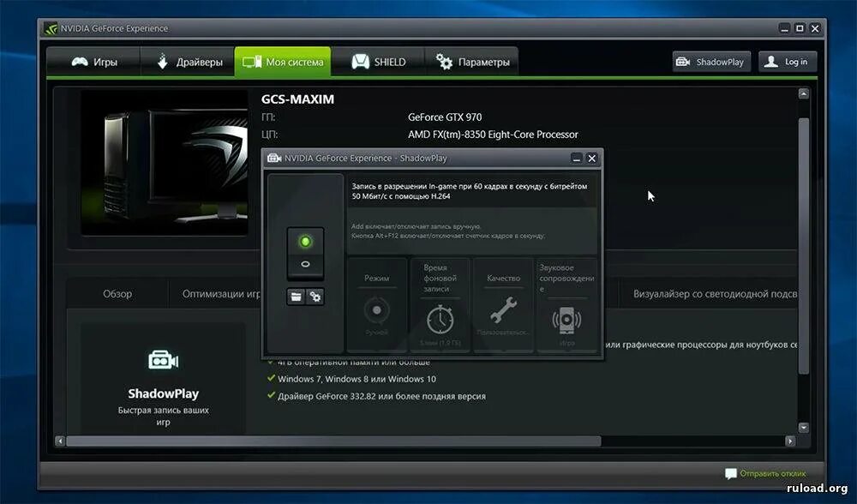Viewport: 857px width, 504px height.
Task: Click the SHIELD controller icon
Action: click(360, 62)
